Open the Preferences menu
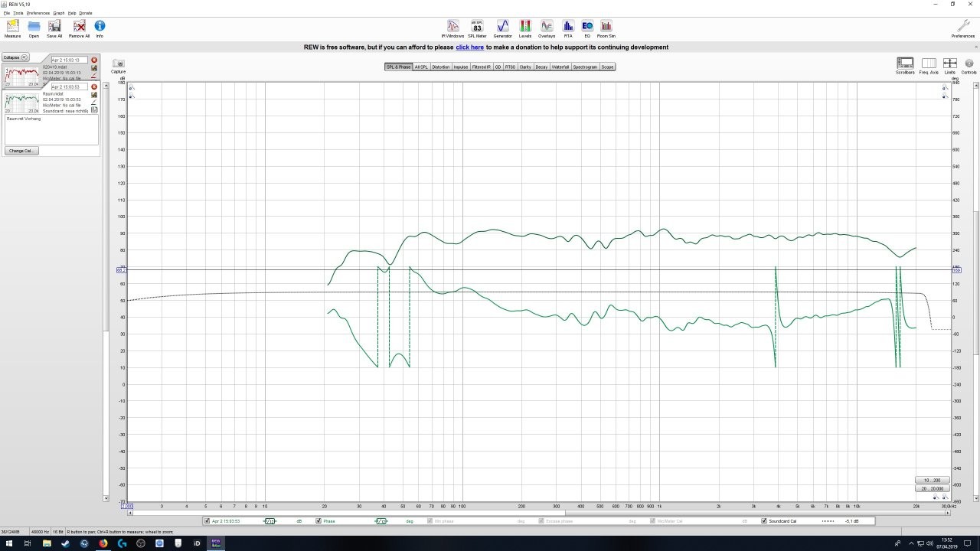The image size is (980, 551). click(x=38, y=13)
